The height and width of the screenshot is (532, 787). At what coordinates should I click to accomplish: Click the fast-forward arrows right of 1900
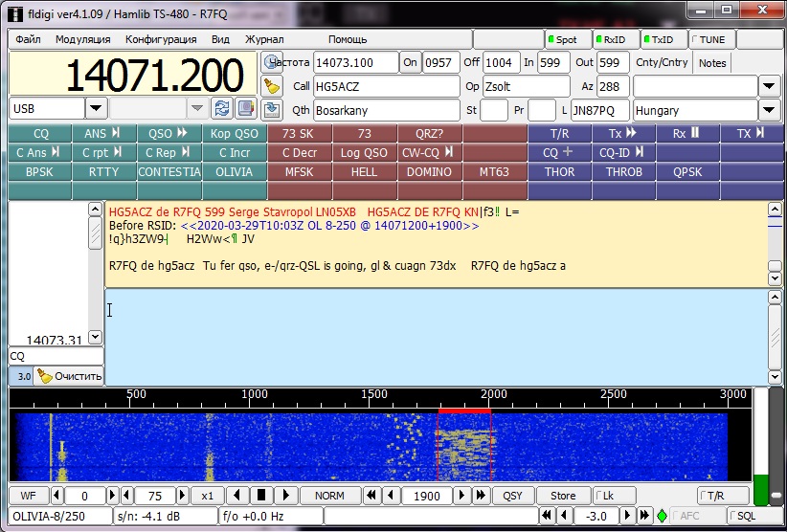tap(482, 496)
